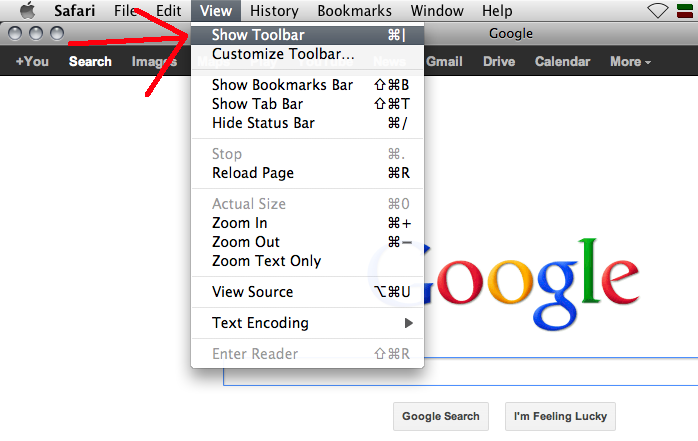Viewport: 698px width, 441px height.
Task: Select Show Toolbar from View menu
Action: (308, 35)
